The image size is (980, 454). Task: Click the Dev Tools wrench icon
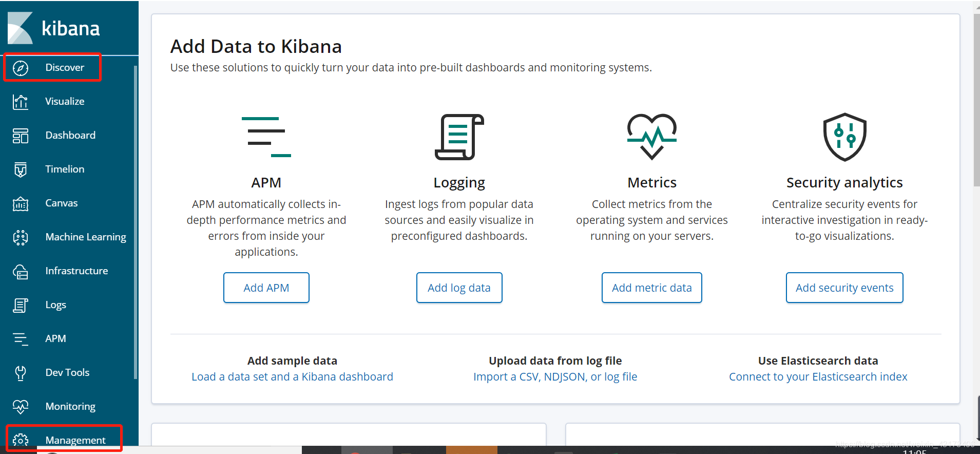[21, 373]
